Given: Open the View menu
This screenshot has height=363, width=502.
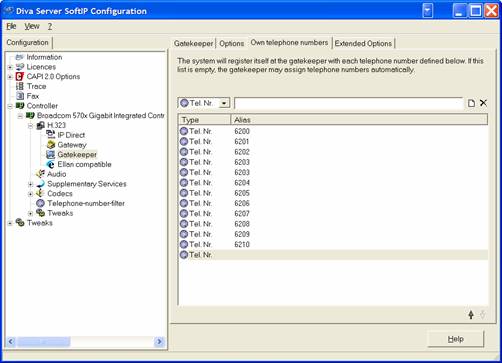Looking at the screenshot, I should tap(32, 26).
